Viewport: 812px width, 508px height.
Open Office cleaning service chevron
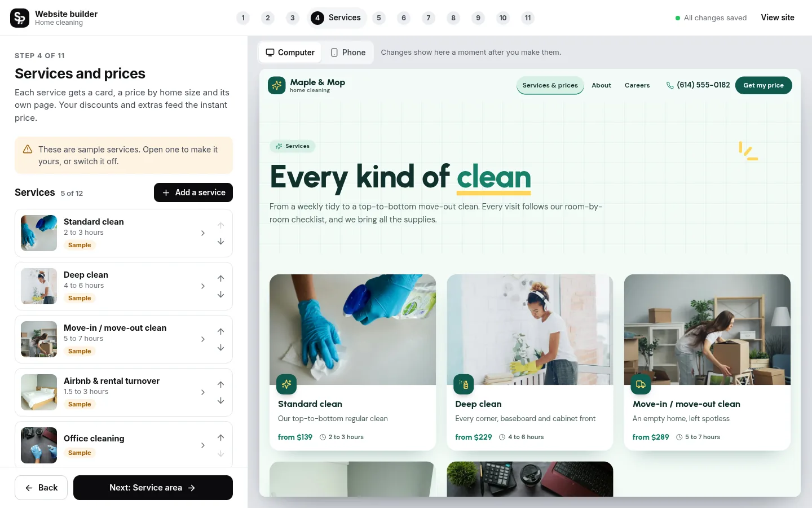click(x=203, y=445)
